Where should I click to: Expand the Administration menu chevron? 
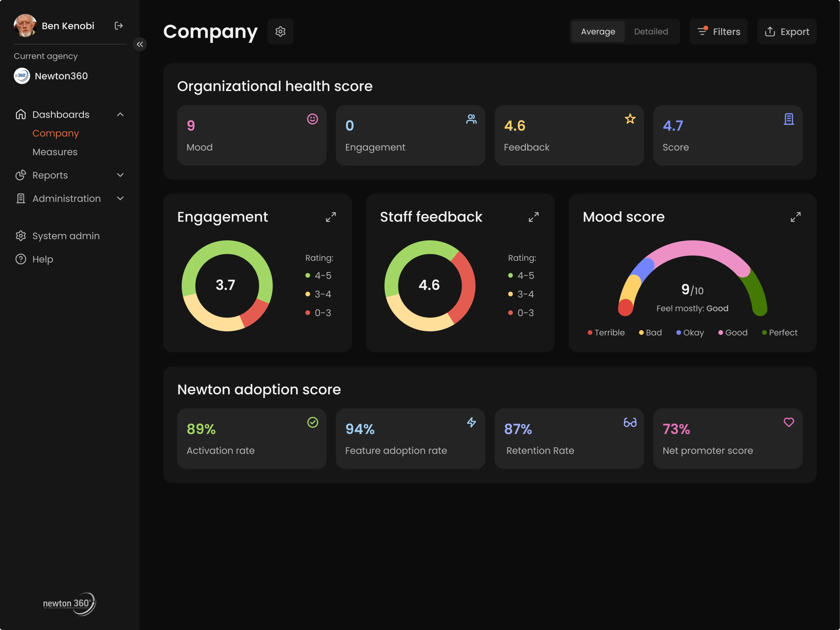tap(120, 199)
